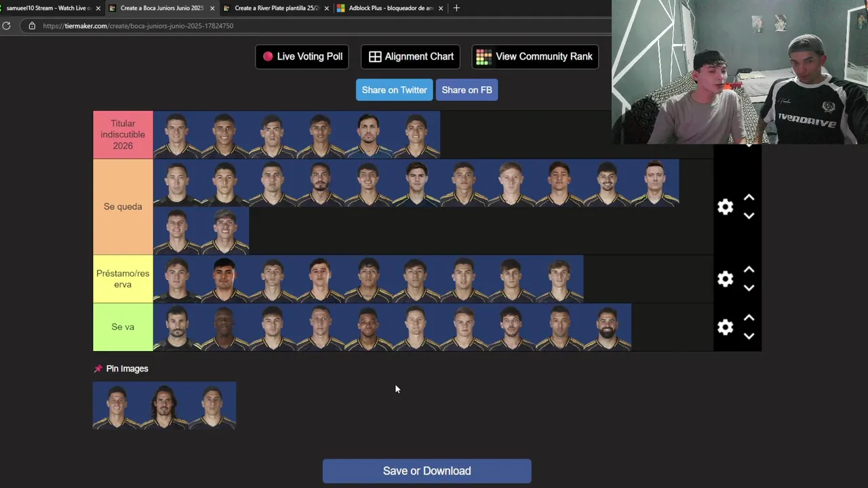Select second player in Se queda second row

[x=225, y=230]
